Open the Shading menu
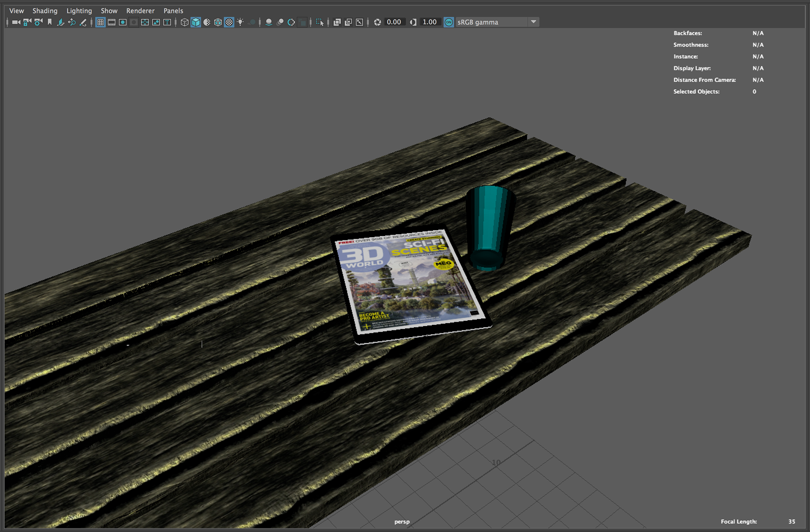810x532 pixels. point(45,11)
